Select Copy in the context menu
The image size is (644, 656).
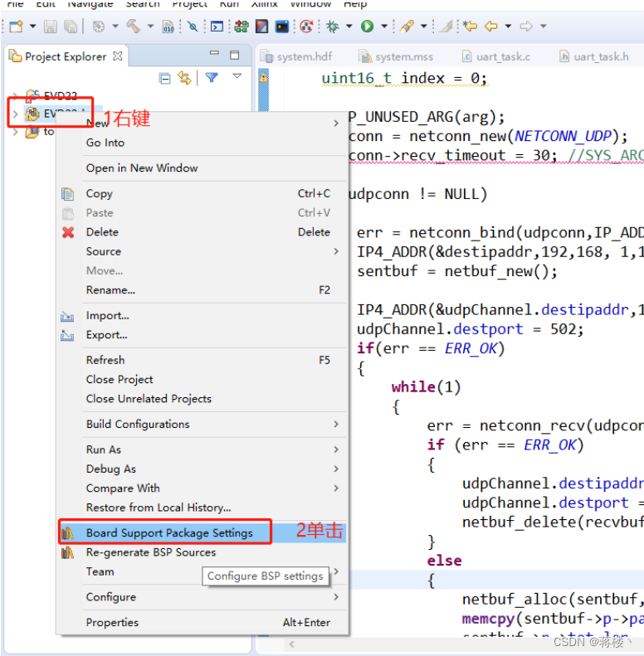point(202,194)
